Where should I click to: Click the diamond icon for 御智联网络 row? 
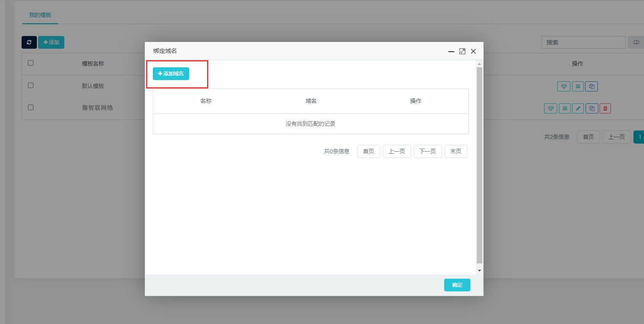pyautogui.click(x=550, y=108)
